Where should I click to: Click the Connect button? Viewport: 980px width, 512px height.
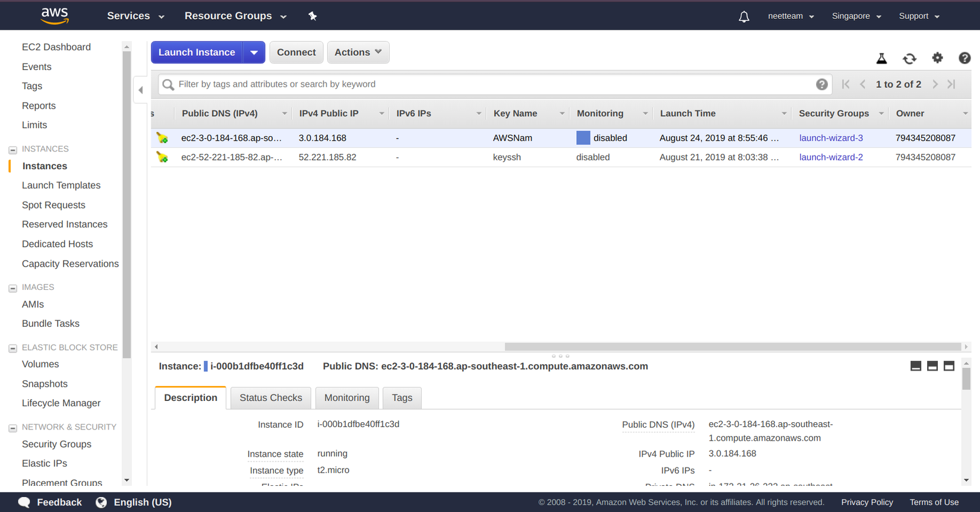pyautogui.click(x=296, y=52)
